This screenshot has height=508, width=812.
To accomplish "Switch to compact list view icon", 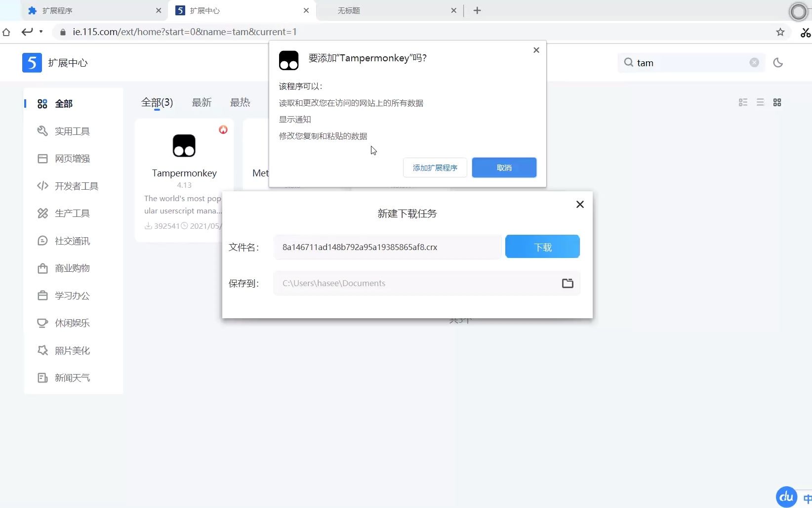I will [760, 102].
